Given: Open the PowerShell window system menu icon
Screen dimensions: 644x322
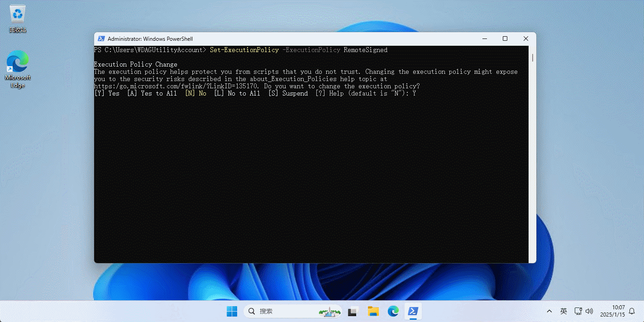Looking at the screenshot, I should pyautogui.click(x=101, y=39).
